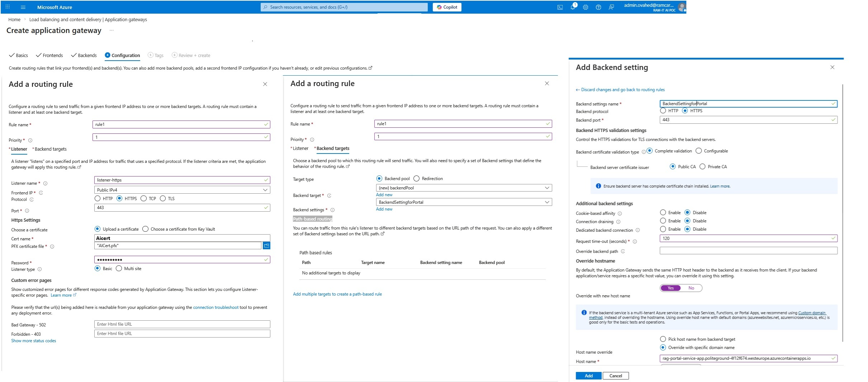This screenshot has width=868, height=382.
Task: Open the notifications bell
Action: 573,7
